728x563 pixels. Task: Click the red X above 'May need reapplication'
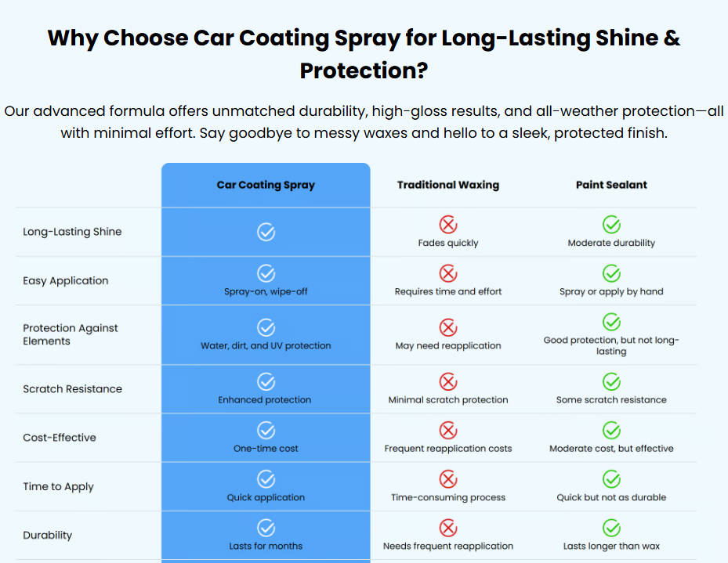448,327
